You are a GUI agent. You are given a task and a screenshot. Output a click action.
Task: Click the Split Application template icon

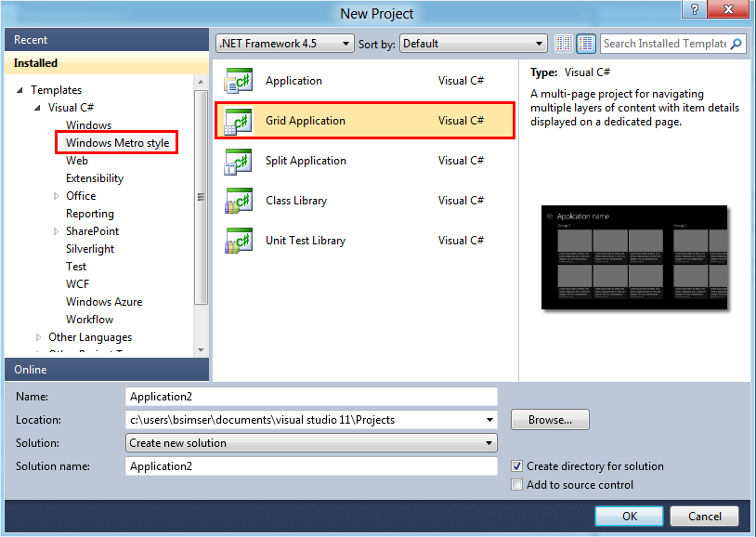tap(238, 161)
